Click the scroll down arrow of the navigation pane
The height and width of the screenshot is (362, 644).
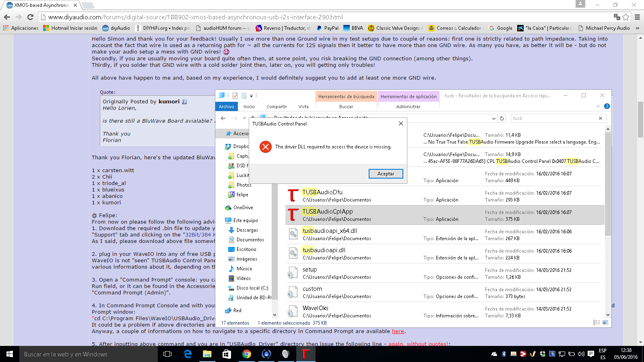click(275, 315)
